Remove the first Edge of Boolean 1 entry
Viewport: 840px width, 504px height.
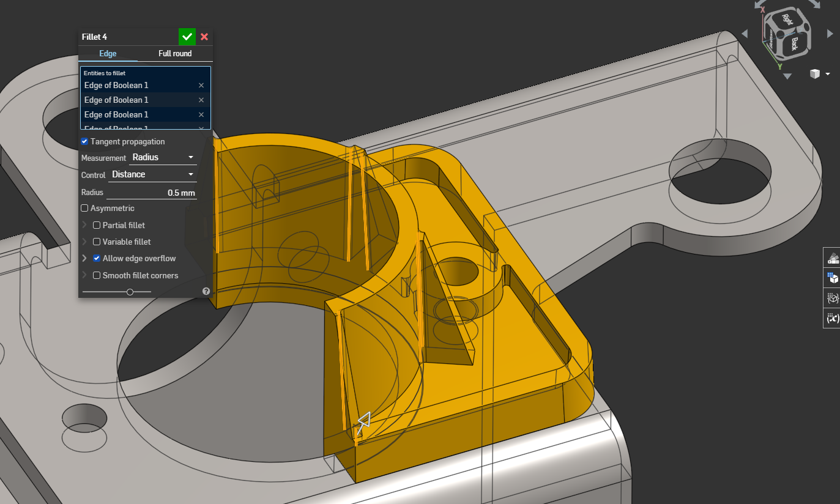pyautogui.click(x=201, y=86)
